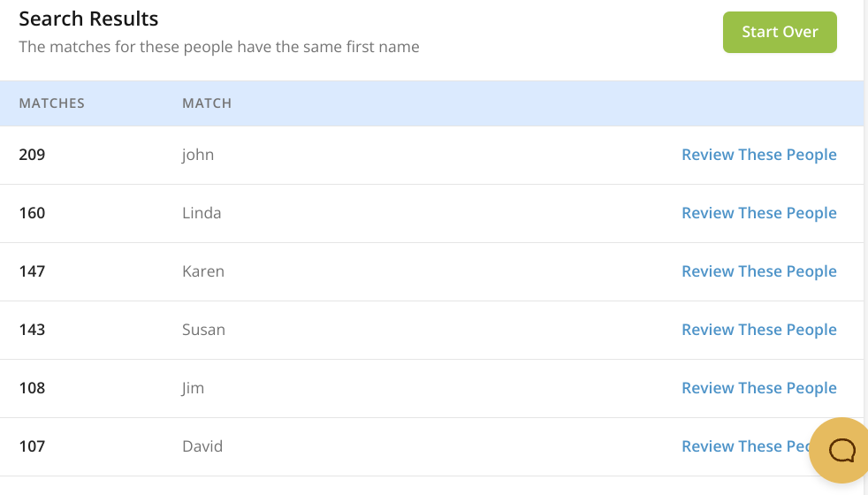This screenshot has height=495, width=868.
Task: Select the David match name
Action: [x=202, y=446]
